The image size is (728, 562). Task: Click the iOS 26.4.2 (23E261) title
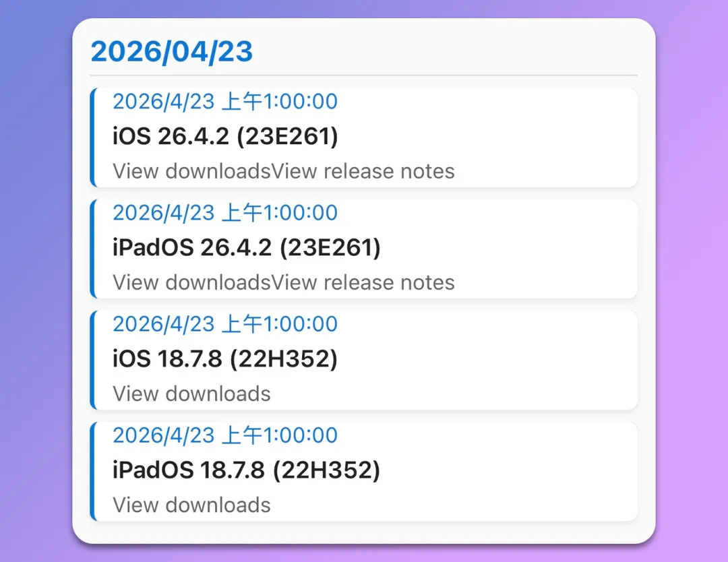pos(225,137)
